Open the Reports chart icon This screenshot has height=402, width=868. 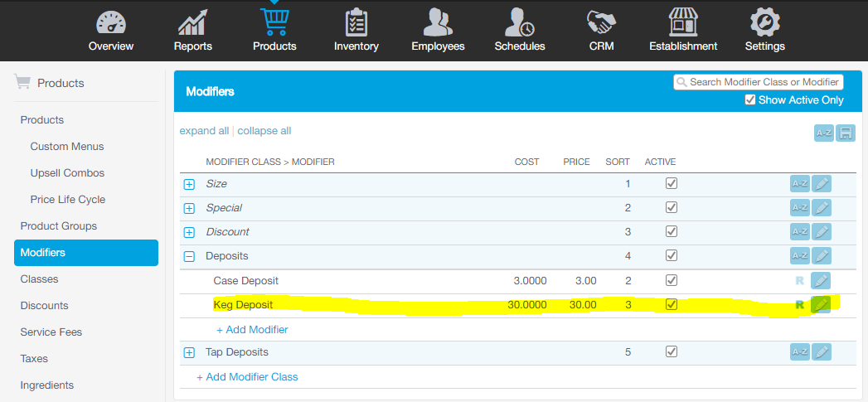192,23
